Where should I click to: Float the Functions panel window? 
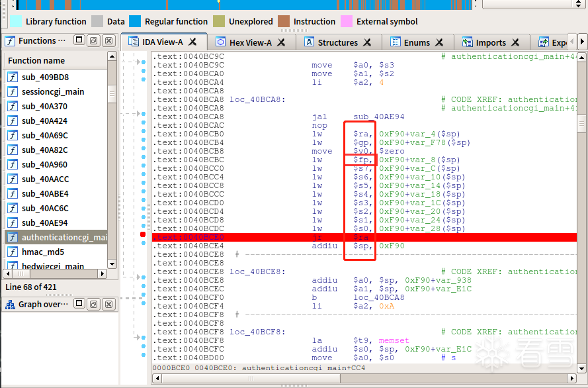[94, 40]
